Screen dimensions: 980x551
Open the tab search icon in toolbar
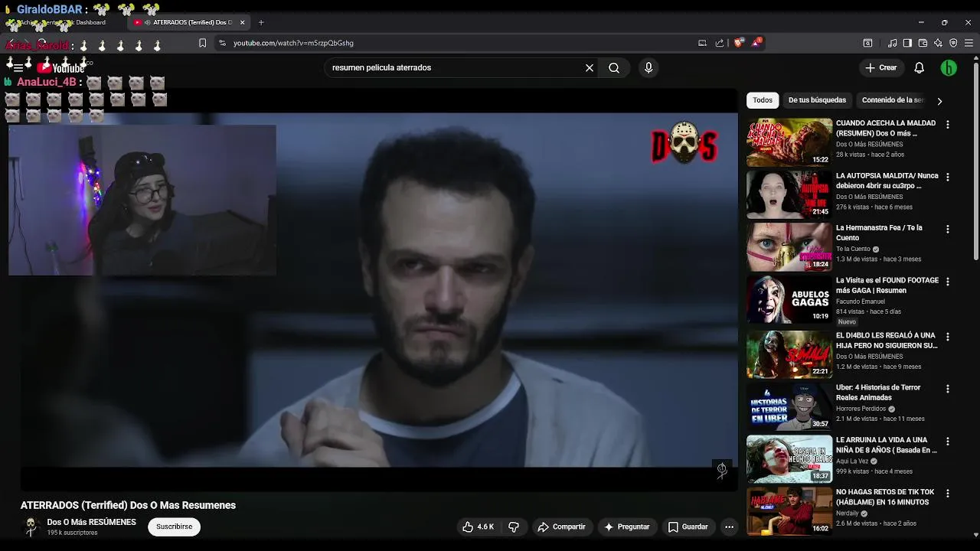[x=867, y=43]
